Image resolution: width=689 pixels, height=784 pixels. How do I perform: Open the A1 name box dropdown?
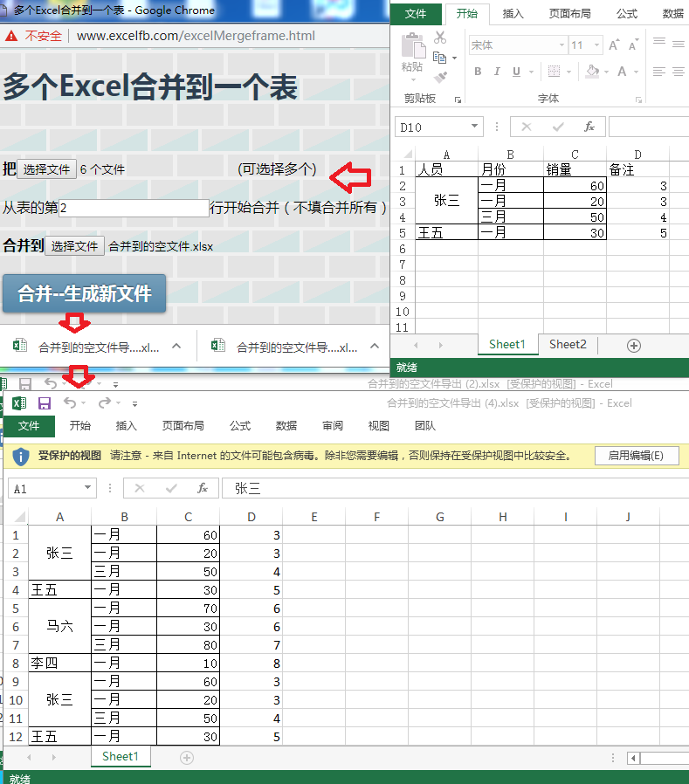pos(87,487)
